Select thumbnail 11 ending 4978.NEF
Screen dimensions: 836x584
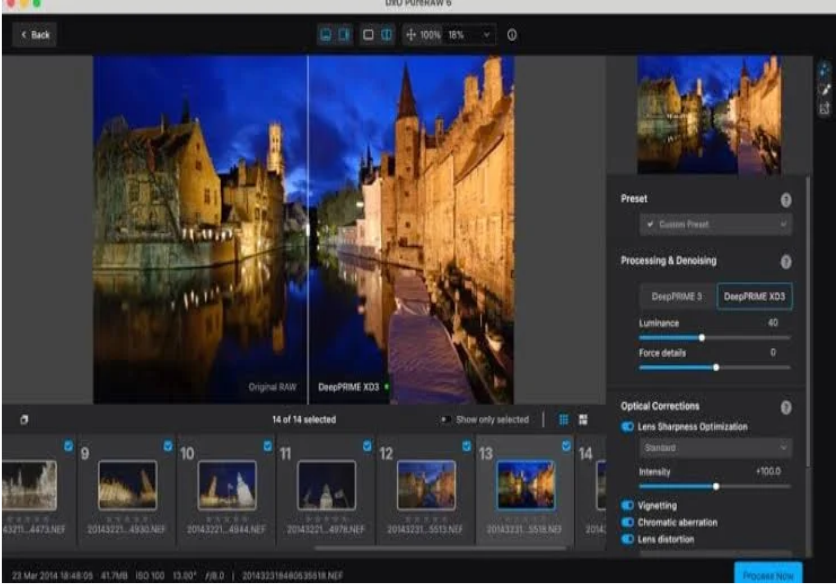tap(326, 485)
